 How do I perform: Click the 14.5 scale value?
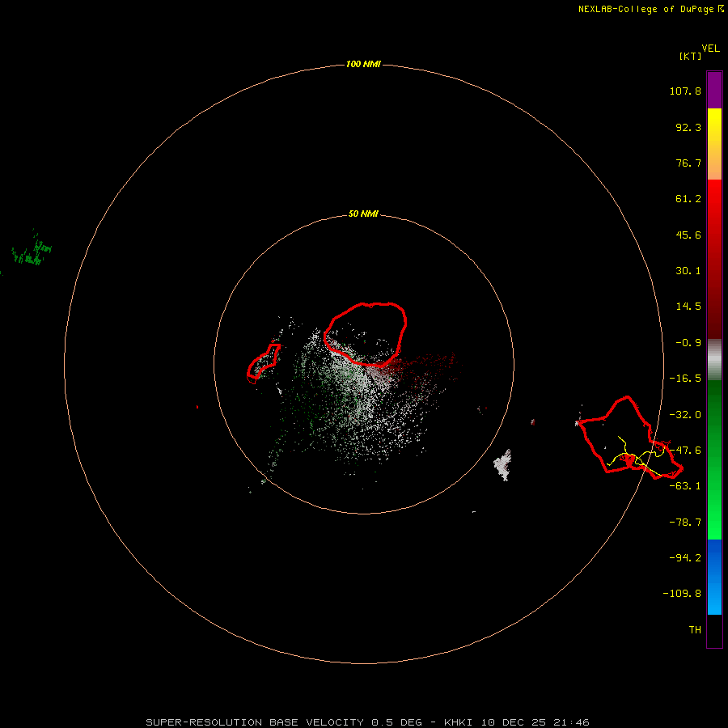tap(688, 307)
